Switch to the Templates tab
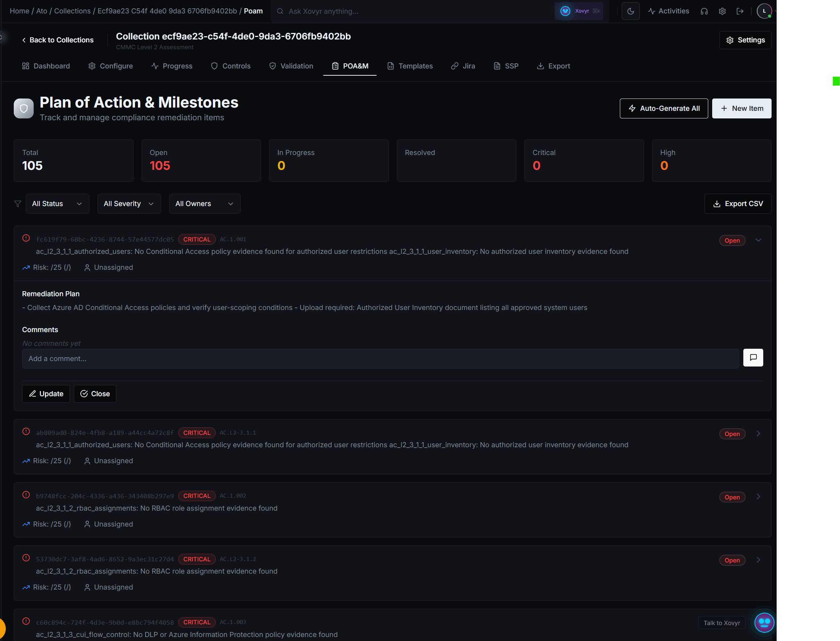 click(410, 66)
